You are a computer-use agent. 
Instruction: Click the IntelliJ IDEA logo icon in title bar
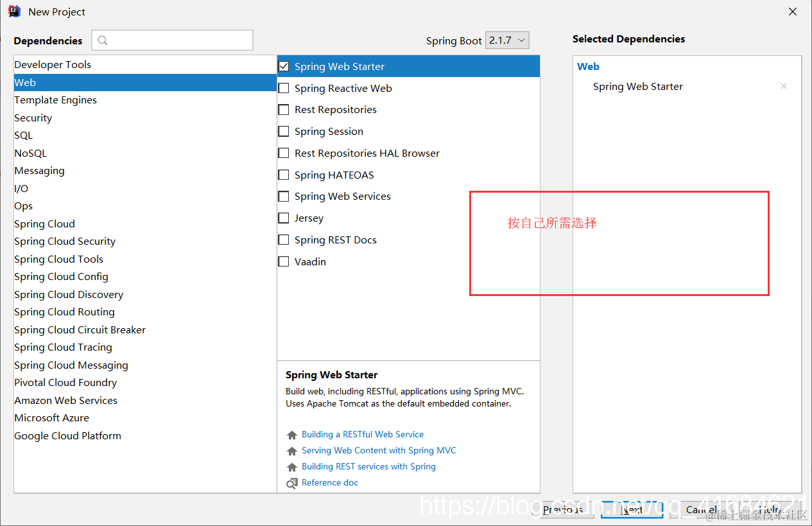click(x=14, y=12)
